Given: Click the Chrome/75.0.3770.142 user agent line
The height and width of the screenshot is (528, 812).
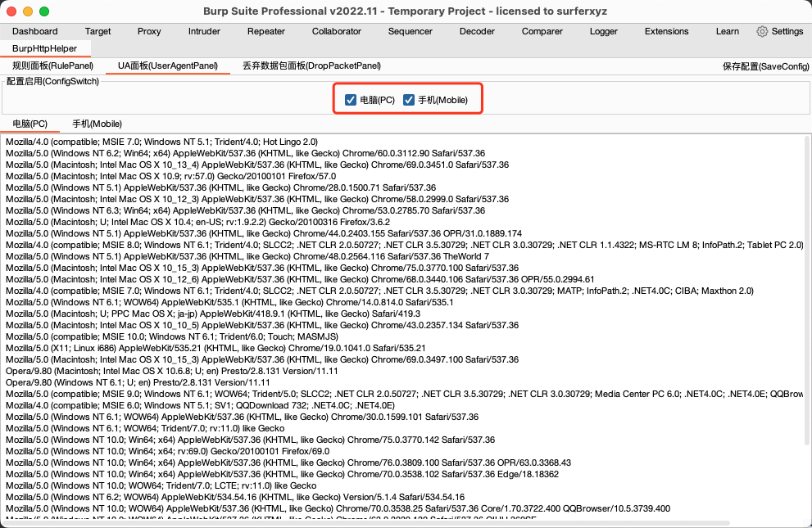Looking at the screenshot, I should click(251, 440).
